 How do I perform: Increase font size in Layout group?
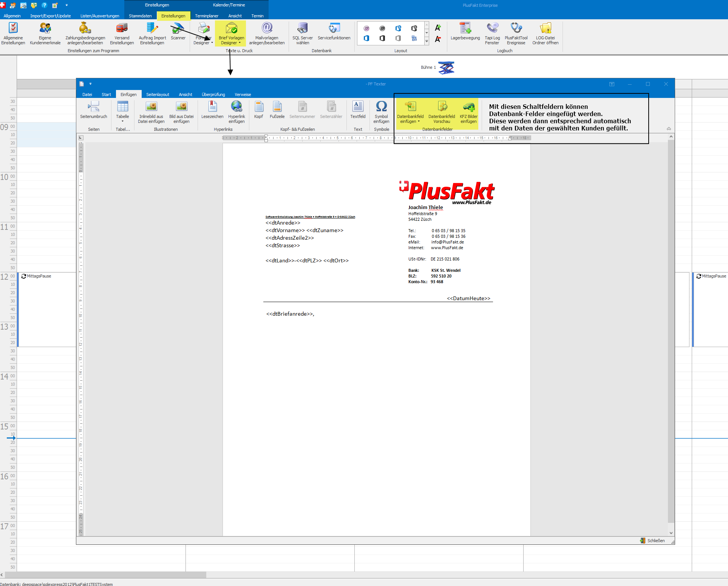(x=438, y=28)
